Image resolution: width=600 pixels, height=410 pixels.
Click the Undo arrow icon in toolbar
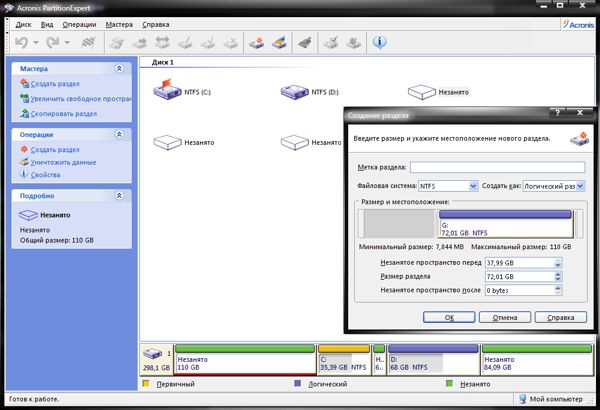click(21, 42)
